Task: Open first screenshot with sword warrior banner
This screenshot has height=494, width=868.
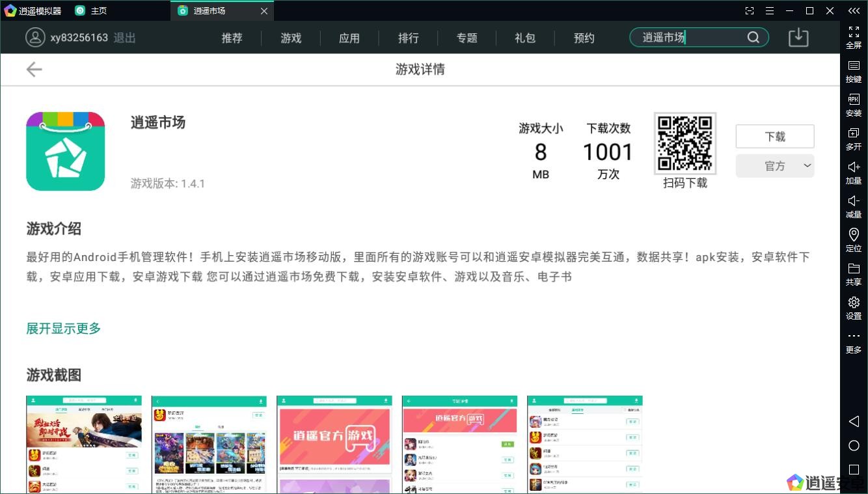Action: (84, 445)
